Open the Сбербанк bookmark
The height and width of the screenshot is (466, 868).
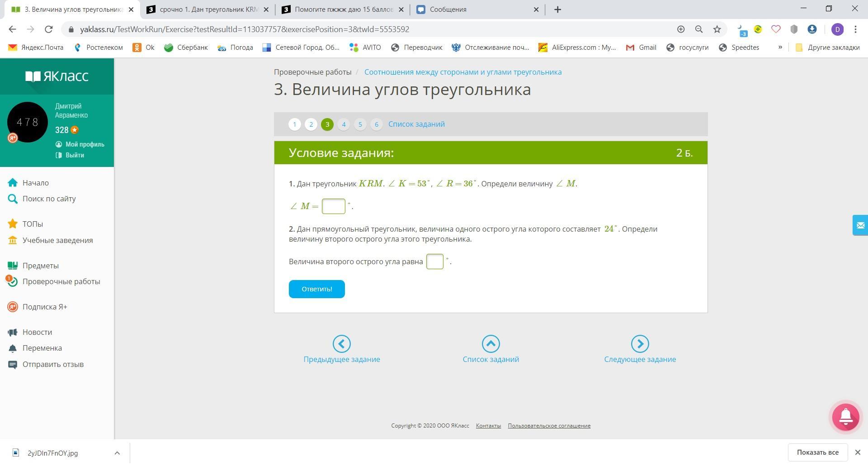(186, 48)
